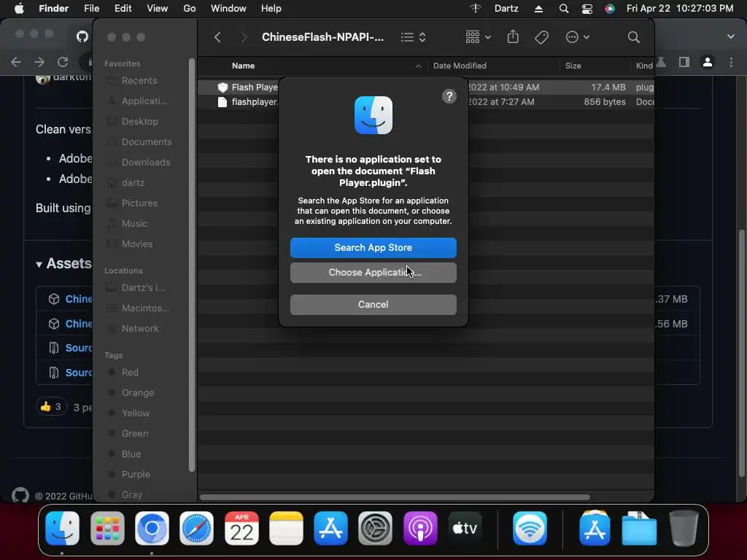Sort by the Name column header
The width and height of the screenshot is (747, 560).
(x=243, y=66)
